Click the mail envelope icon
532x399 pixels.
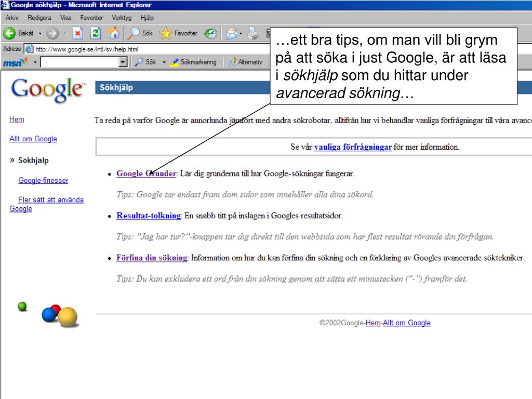click(231, 33)
